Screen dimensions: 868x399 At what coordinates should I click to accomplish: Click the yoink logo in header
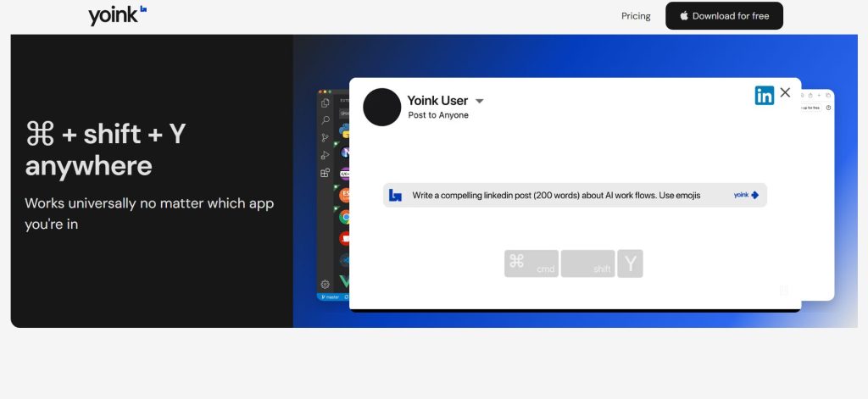(117, 15)
